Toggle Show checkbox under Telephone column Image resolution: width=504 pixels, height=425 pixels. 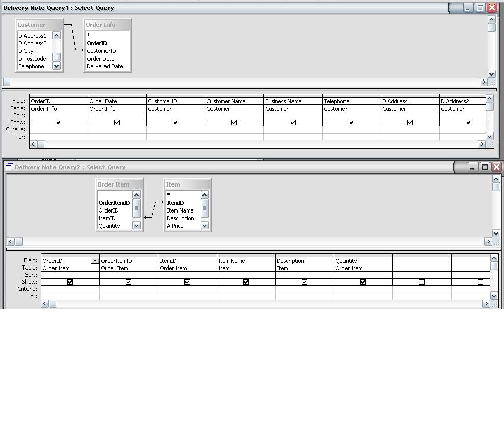pos(351,122)
